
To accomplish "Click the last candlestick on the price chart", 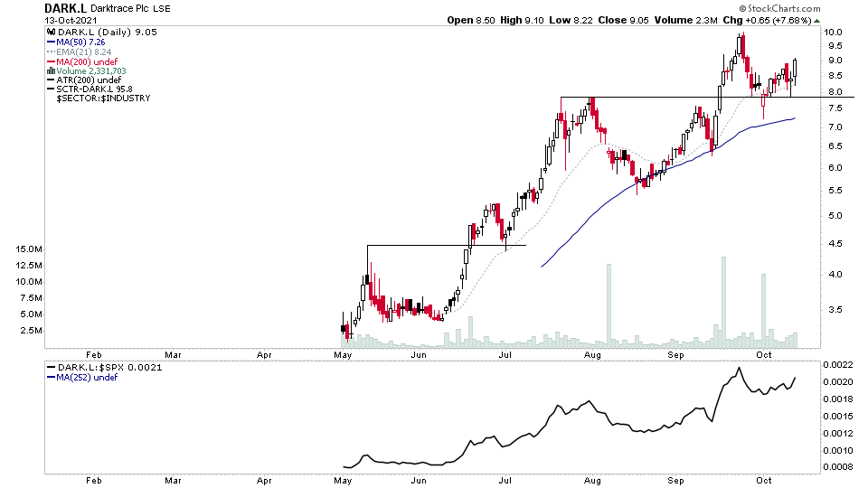I will [795, 70].
